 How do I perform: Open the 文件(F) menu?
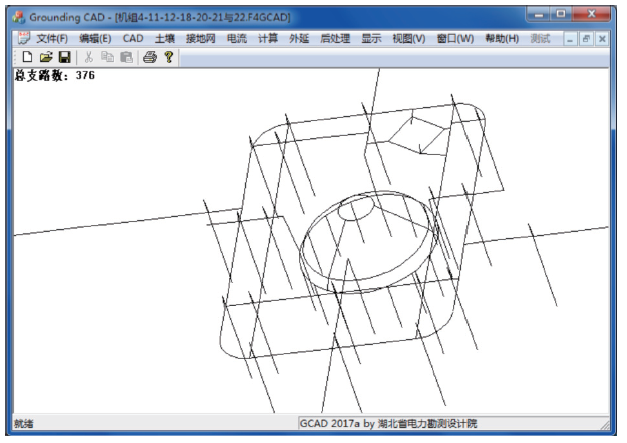52,38
